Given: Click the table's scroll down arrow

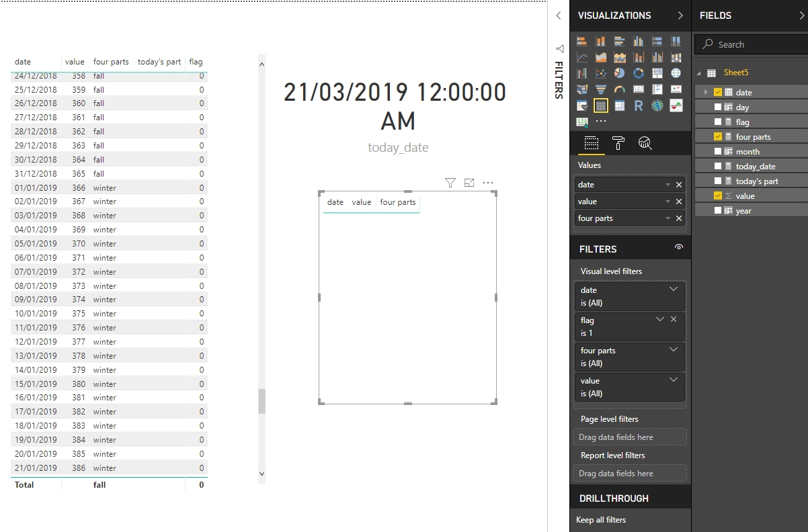Looking at the screenshot, I should (261, 474).
